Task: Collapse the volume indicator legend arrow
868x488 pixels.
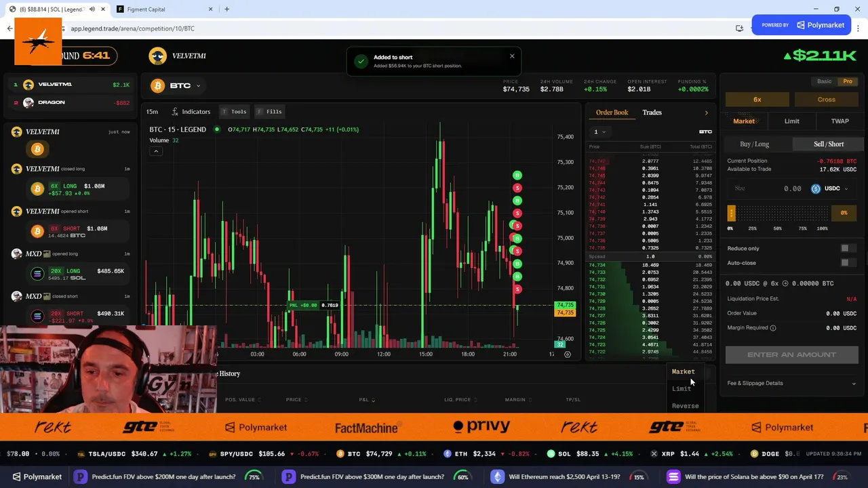Action: click(x=156, y=151)
